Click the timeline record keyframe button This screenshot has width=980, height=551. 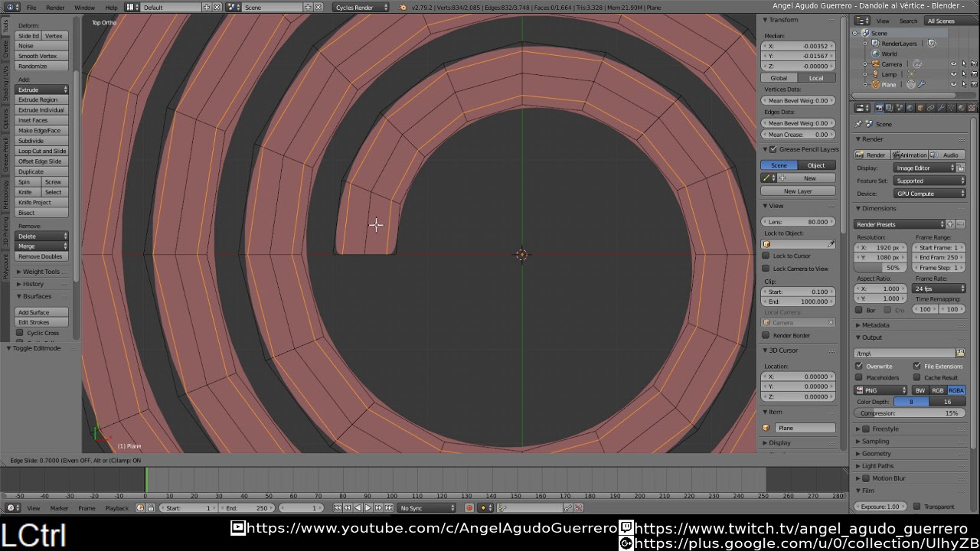click(469, 508)
